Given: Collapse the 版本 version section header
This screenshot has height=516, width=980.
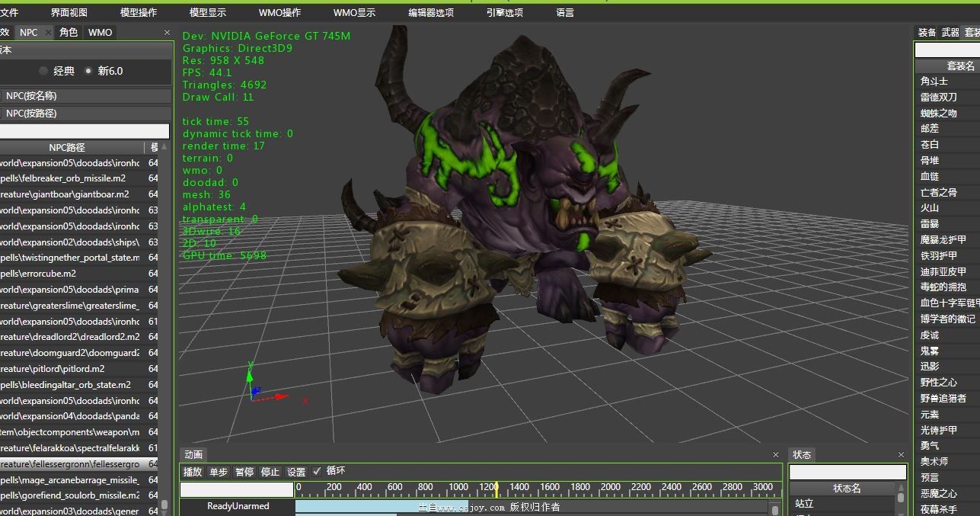Looking at the screenshot, I should (x=86, y=50).
